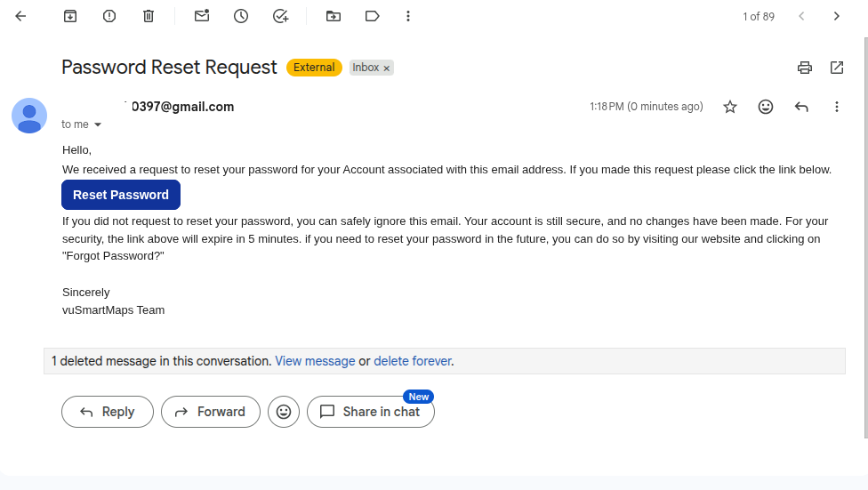Viewport: 868px width, 490px height.
Task: Open the email in a new window
Action: click(x=837, y=68)
